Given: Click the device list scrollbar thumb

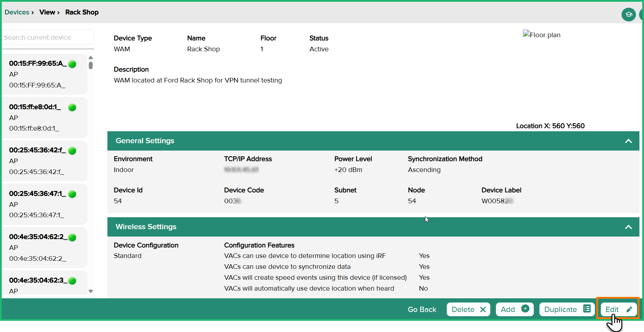Looking at the screenshot, I should [x=91, y=65].
